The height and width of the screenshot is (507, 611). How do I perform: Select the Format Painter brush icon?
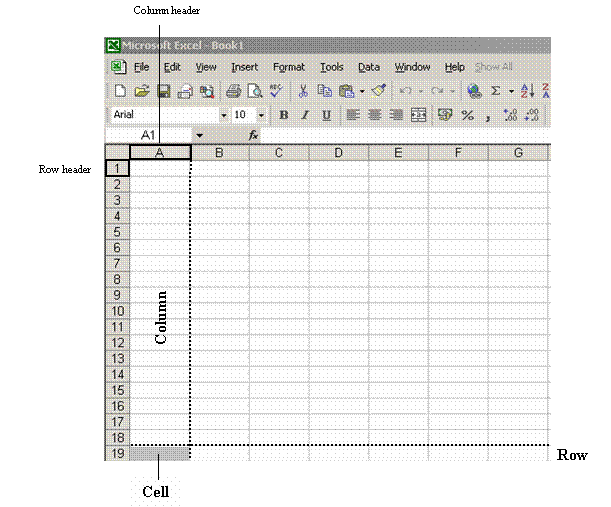pyautogui.click(x=378, y=91)
